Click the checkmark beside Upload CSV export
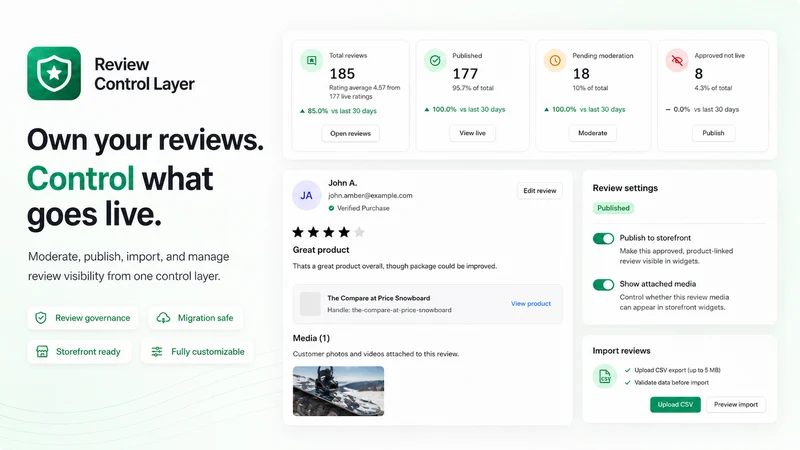800x450 pixels. 628,370
